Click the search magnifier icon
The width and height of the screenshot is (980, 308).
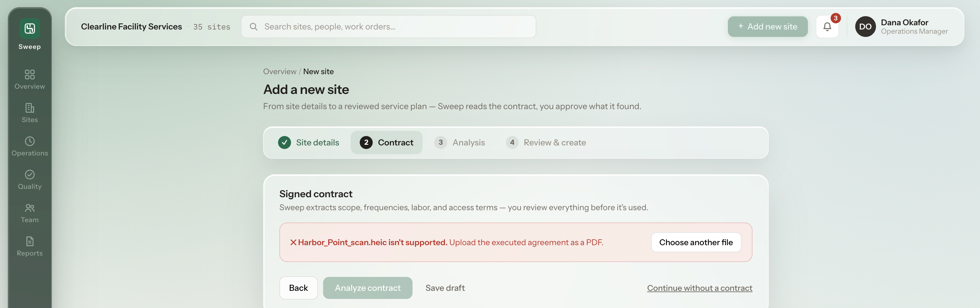click(x=253, y=27)
